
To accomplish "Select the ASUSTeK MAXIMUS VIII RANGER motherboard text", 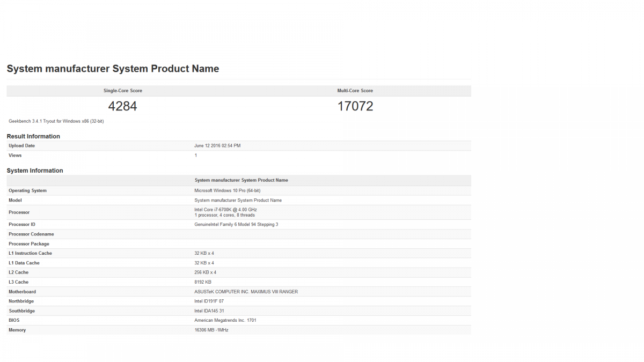I will [246, 292].
